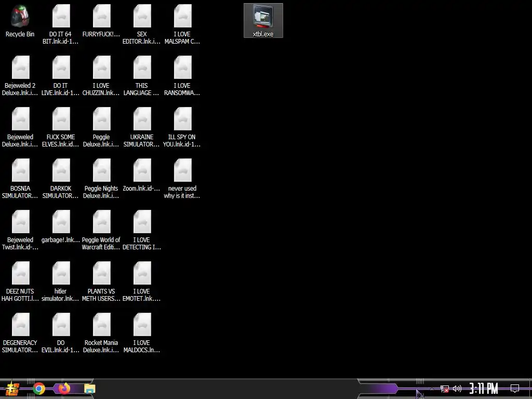Viewport: 532px width, 399px height.
Task: Select the Bejeweled Twist.lnk file
Action: [20, 230]
